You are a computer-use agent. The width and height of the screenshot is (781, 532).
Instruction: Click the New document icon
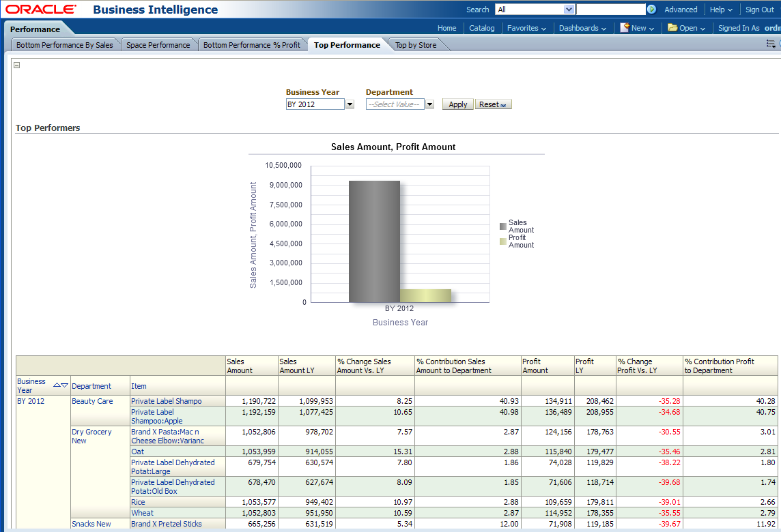point(624,28)
